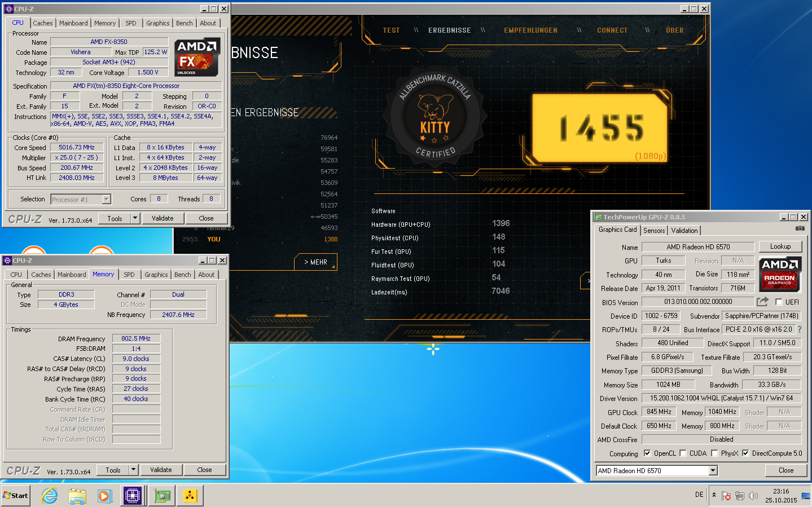This screenshot has width=812, height=507.
Task: Click Validate in bottom CPU-Z window
Action: click(x=161, y=470)
